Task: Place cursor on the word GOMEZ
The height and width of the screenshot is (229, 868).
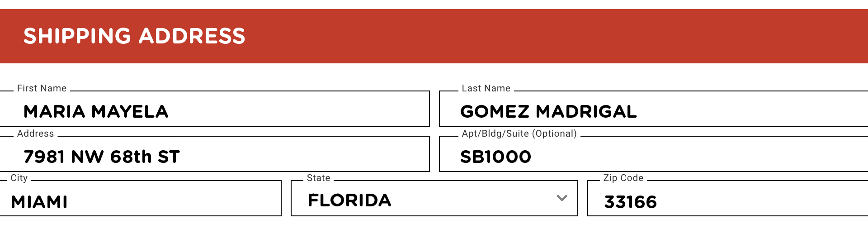Action: click(495, 111)
